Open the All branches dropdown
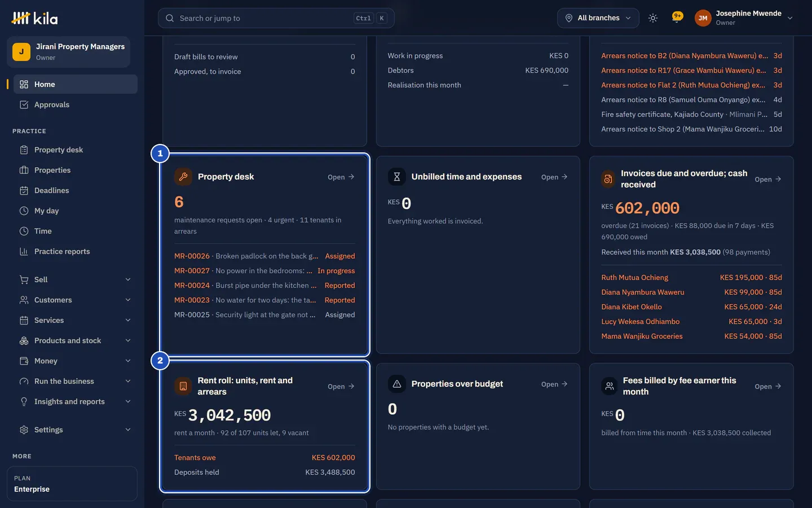This screenshot has height=508, width=812. (598, 18)
